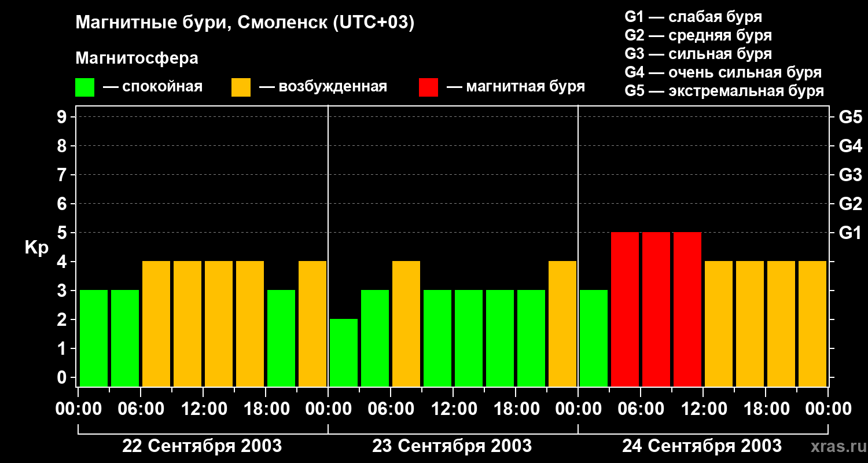Select the lowest green Kp 2 bar
868x463 pixels.
(x=344, y=352)
